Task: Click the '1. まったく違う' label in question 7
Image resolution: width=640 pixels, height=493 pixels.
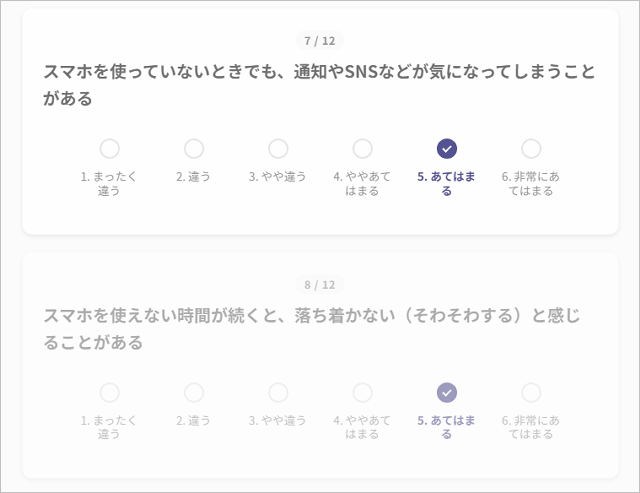Action: point(110,184)
